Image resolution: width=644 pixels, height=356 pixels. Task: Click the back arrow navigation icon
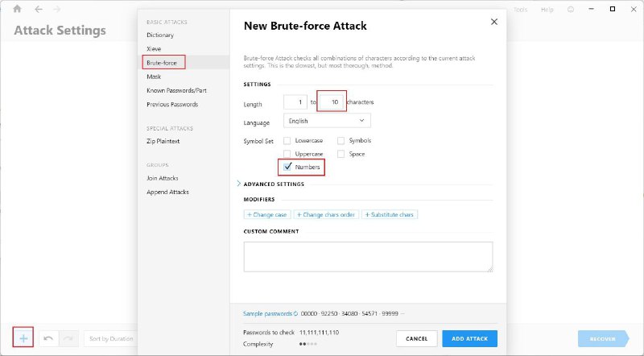[36, 9]
